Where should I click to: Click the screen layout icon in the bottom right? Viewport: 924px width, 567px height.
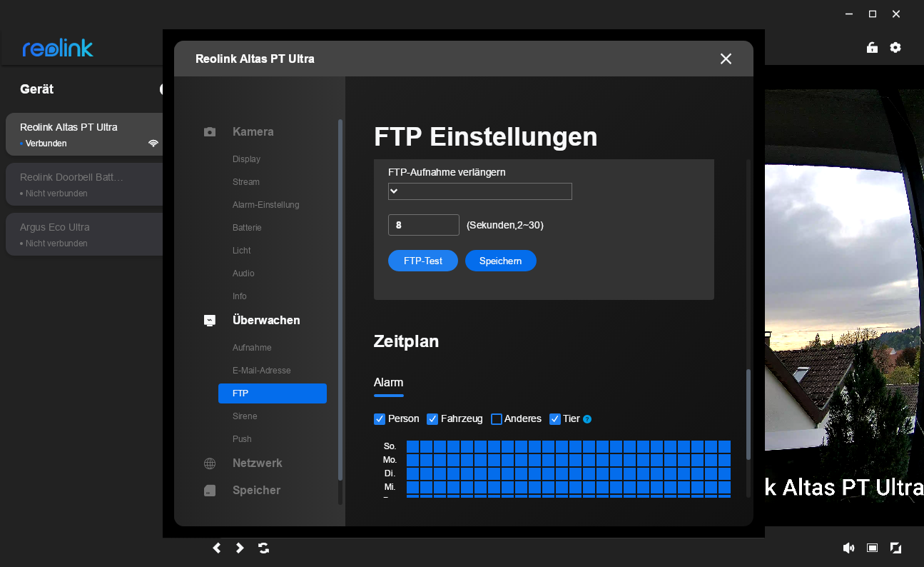click(872, 548)
